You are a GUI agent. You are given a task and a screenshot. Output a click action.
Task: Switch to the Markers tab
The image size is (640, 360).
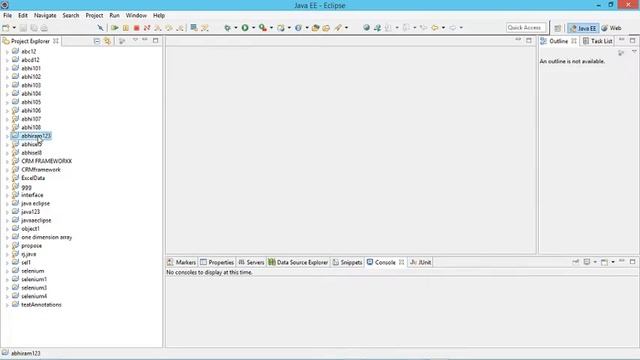pyautogui.click(x=182, y=262)
